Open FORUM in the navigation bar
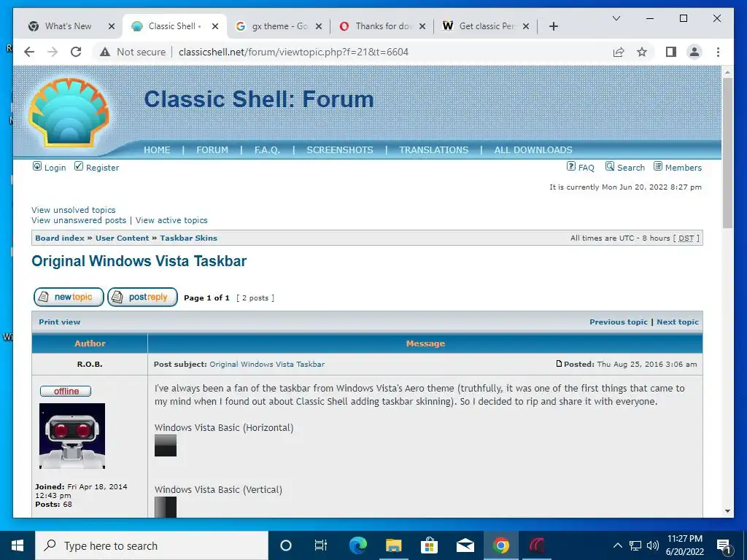 212,149
